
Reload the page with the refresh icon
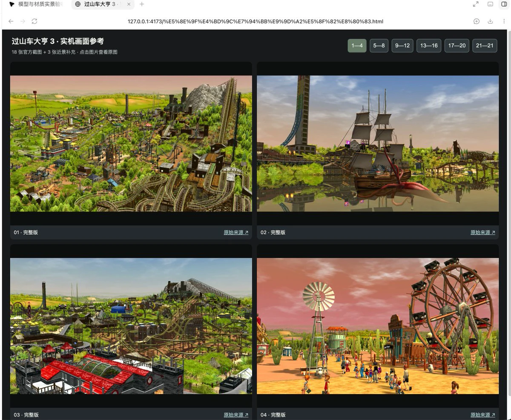coord(34,21)
